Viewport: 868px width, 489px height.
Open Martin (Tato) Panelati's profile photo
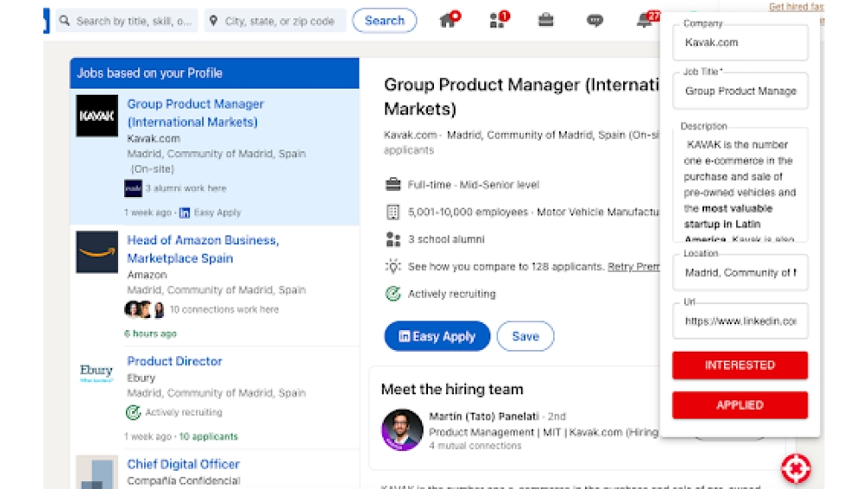tap(403, 430)
